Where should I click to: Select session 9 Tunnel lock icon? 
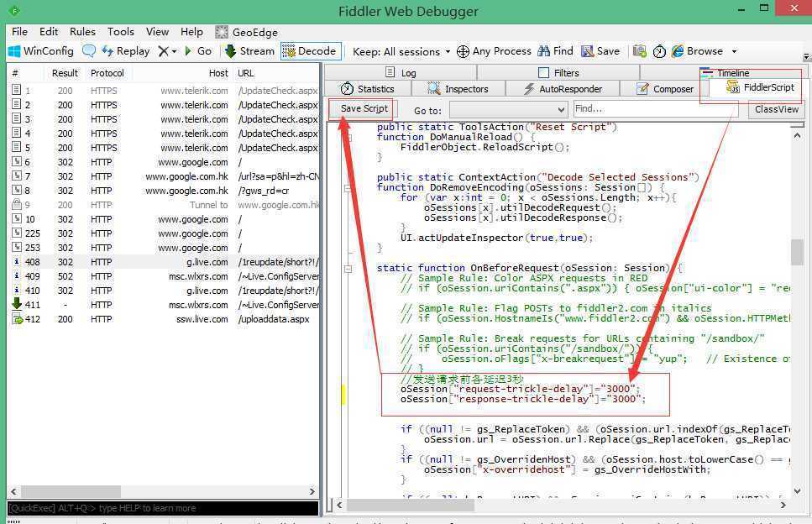pyautogui.click(x=17, y=205)
